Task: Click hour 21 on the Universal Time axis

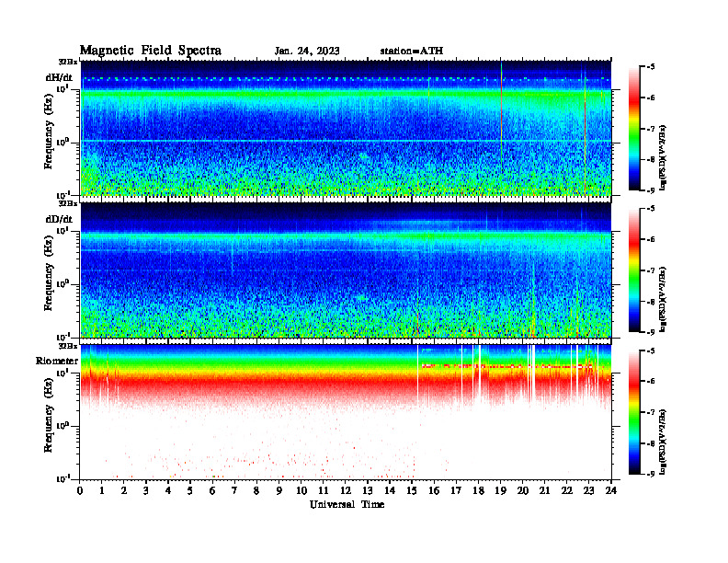Action: click(544, 490)
